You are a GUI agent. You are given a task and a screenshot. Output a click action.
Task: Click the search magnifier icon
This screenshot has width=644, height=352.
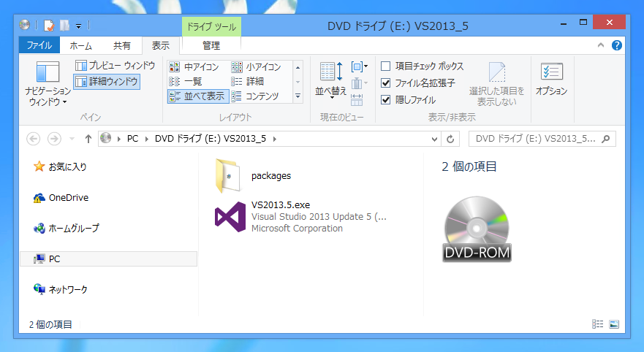[605, 139]
